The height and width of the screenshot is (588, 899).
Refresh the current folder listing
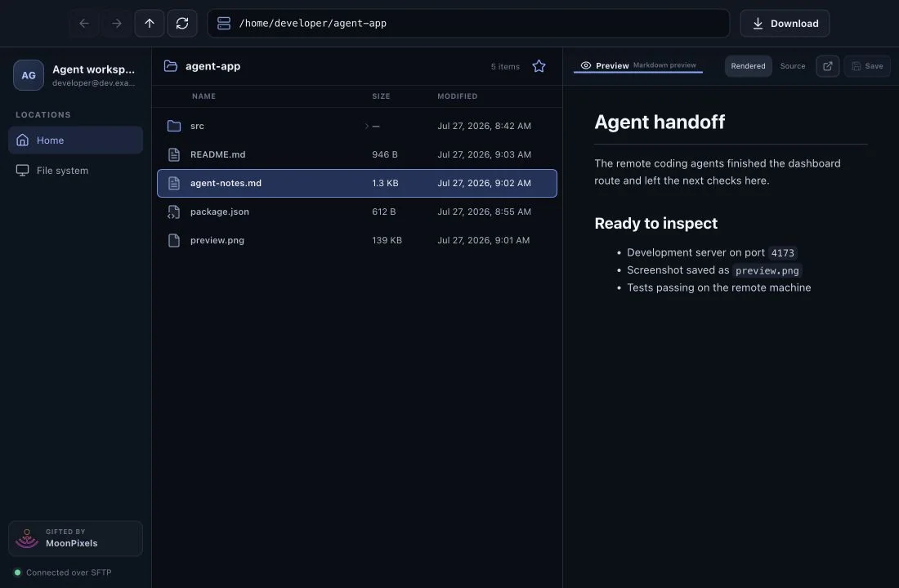click(x=182, y=24)
